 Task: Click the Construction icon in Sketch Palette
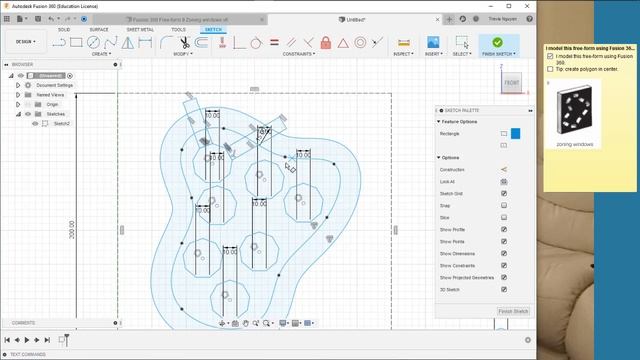[x=504, y=169]
